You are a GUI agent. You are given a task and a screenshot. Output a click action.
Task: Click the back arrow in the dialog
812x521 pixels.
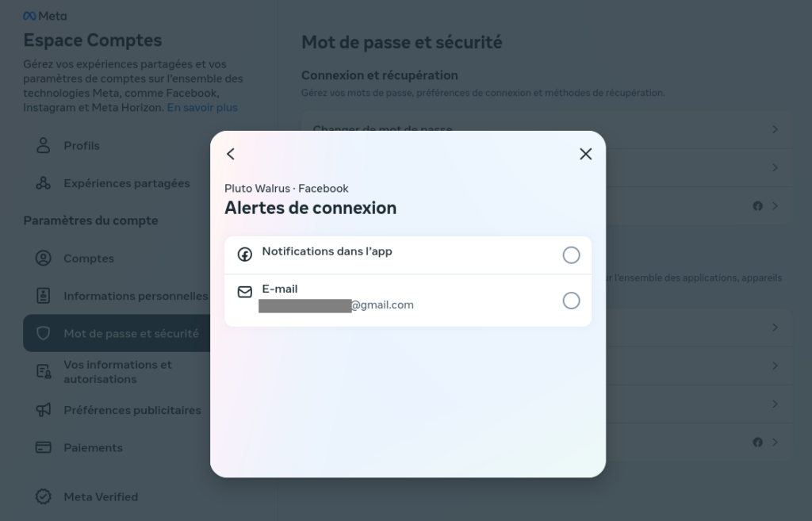tap(231, 154)
